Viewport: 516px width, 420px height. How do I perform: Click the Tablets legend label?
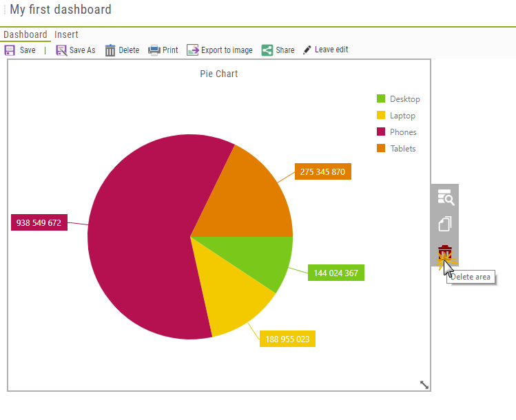coord(403,149)
